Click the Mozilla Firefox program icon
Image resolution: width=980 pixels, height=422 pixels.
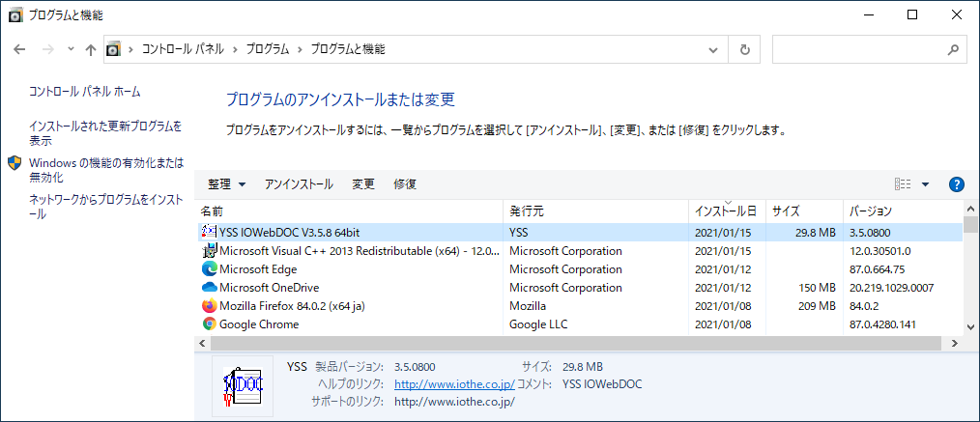click(209, 306)
